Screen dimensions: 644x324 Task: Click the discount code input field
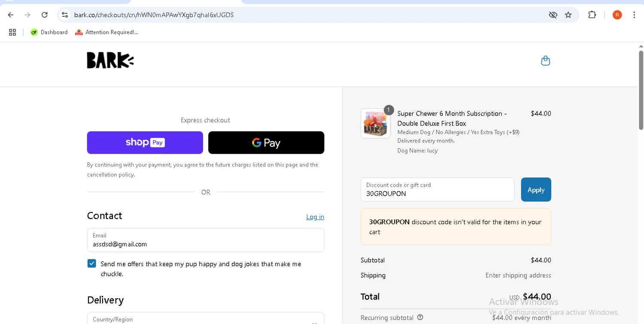[x=437, y=190]
